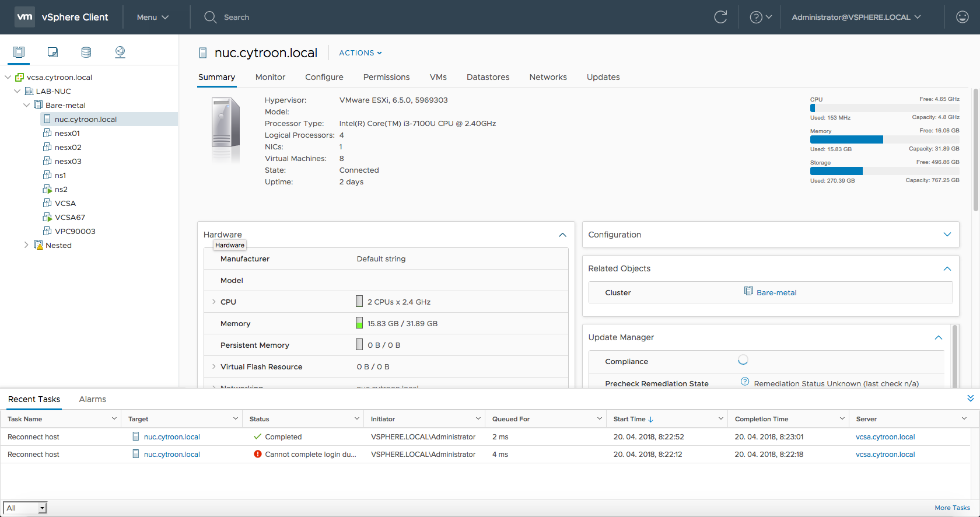Open nuc.cytroon.local link in Completed task
Screen dimensions: 980x517
172,436
